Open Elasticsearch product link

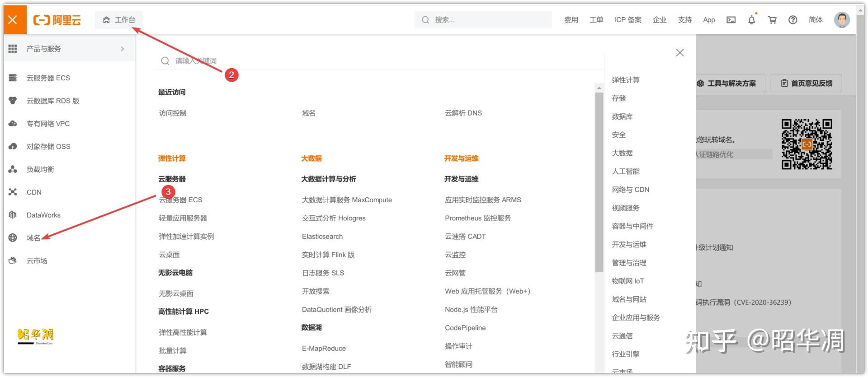[x=322, y=237]
